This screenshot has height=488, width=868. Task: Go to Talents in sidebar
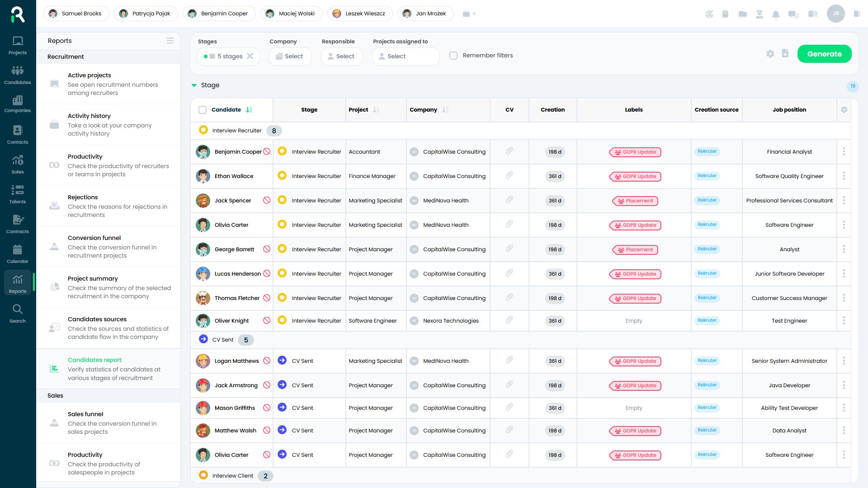tap(18, 194)
